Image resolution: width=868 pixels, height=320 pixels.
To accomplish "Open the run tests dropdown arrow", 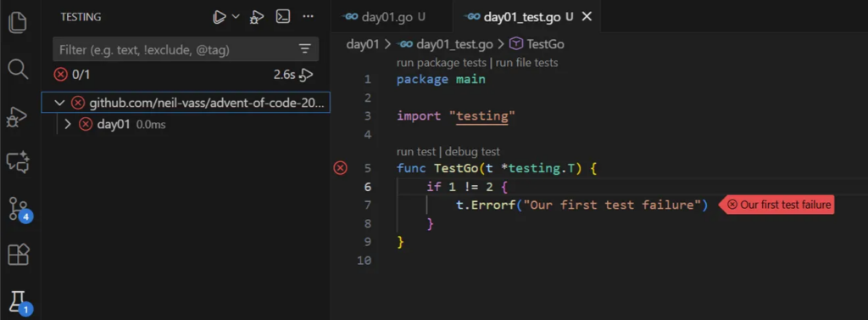I will (236, 17).
